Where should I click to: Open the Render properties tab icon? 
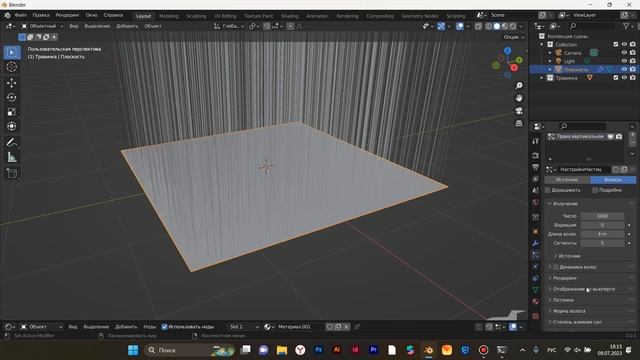[x=536, y=156]
